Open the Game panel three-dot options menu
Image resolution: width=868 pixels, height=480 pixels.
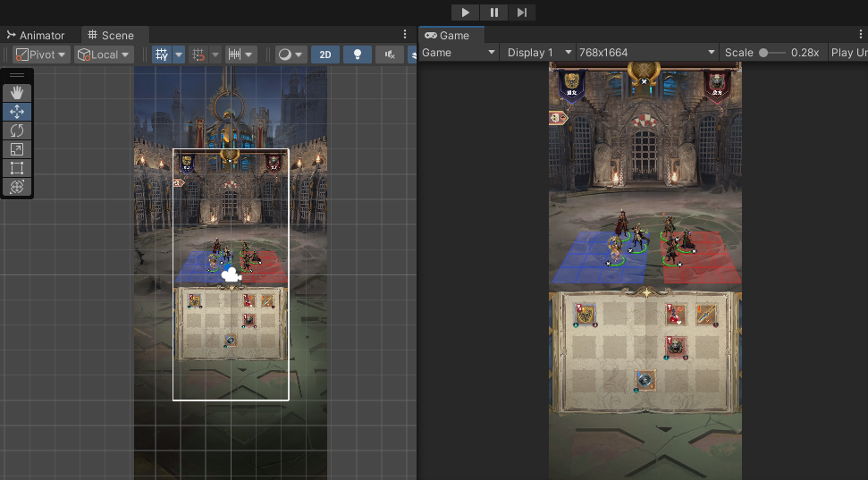[x=860, y=34]
